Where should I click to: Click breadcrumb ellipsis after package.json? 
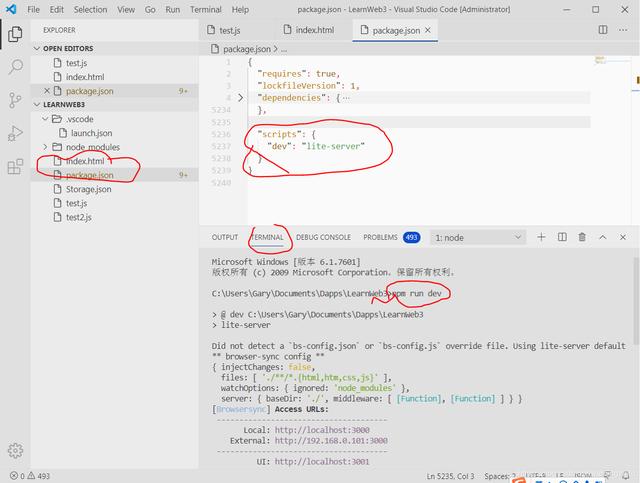[284, 49]
